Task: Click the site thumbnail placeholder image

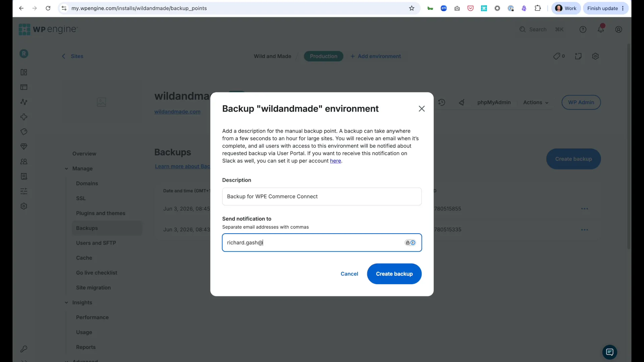Action: click(101, 102)
